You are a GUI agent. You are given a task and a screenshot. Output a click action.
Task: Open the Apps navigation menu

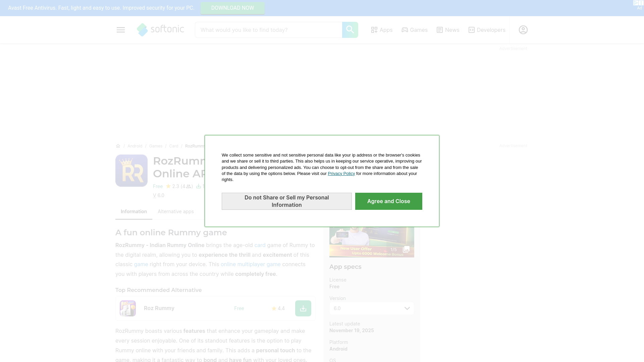382,30
